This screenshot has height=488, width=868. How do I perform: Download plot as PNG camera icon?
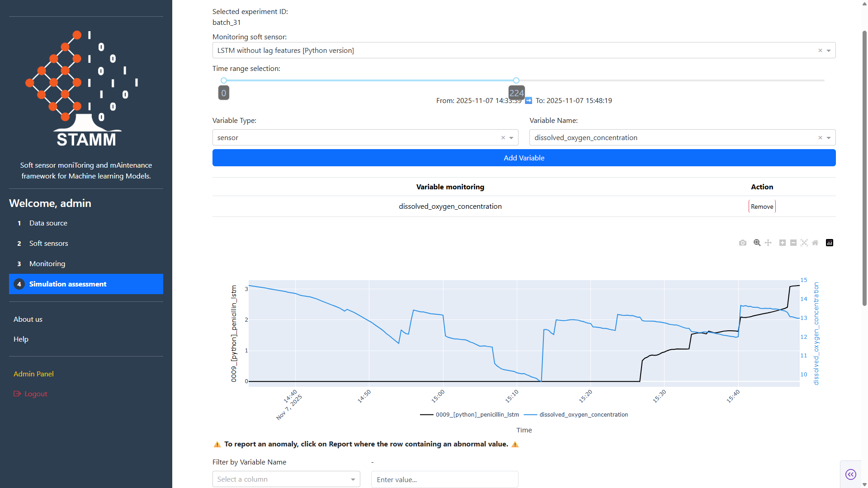click(743, 243)
